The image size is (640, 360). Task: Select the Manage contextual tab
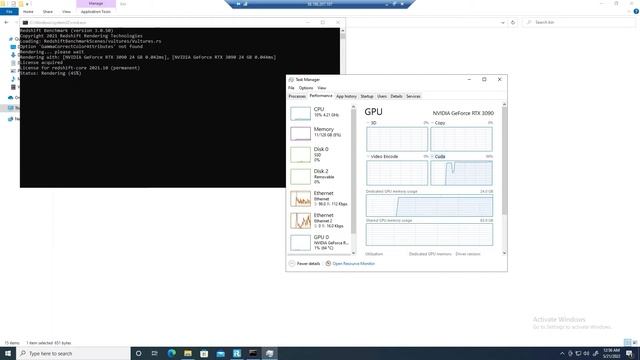[x=96, y=4]
